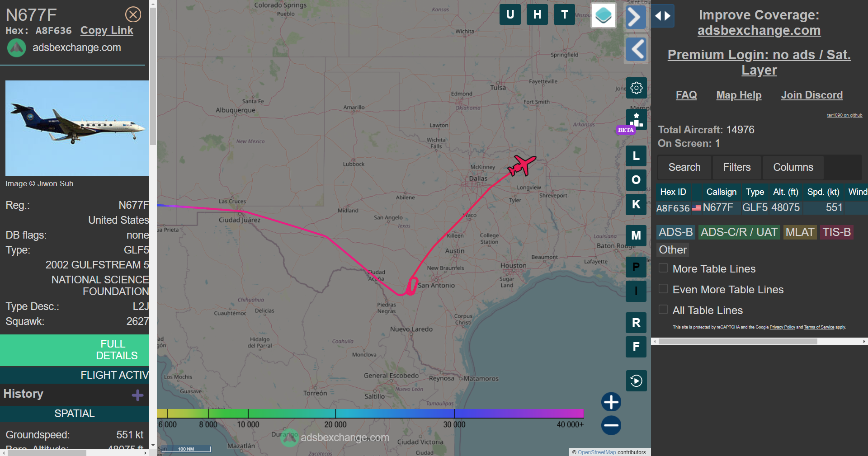Click the altitude color legend bar
Image resolution: width=868 pixels, height=456 pixels.
(370, 414)
